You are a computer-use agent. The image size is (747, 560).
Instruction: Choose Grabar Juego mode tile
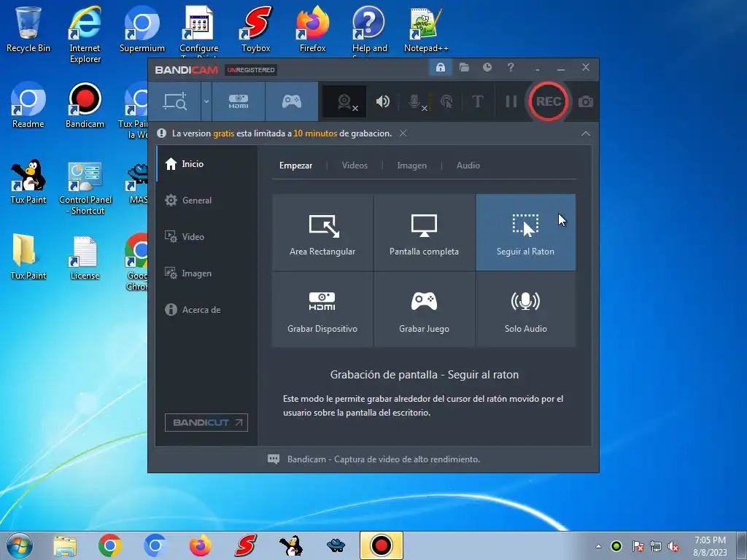pyautogui.click(x=424, y=309)
